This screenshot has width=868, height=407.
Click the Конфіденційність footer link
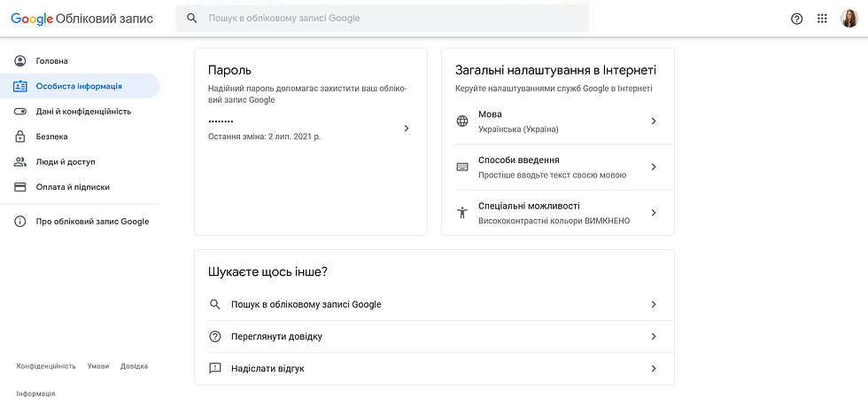point(46,366)
